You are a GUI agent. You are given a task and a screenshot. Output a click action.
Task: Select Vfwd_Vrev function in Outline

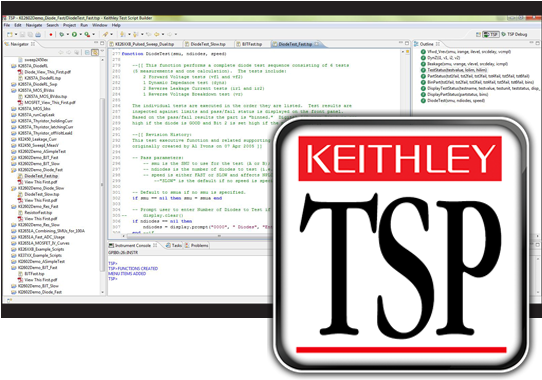click(469, 52)
